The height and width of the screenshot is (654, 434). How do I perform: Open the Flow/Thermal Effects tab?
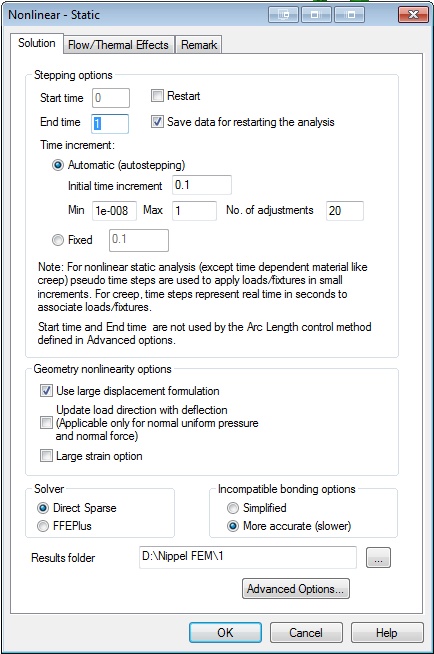point(118,45)
